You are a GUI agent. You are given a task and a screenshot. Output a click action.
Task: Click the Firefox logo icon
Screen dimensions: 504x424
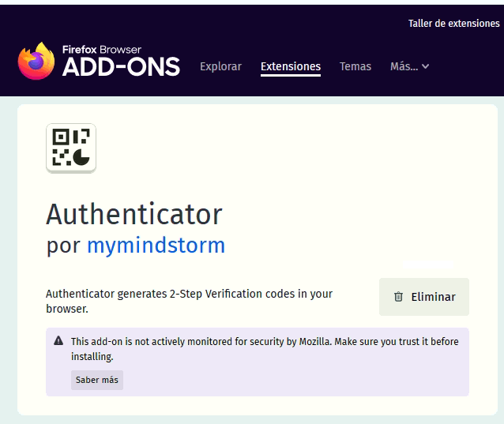(36, 62)
